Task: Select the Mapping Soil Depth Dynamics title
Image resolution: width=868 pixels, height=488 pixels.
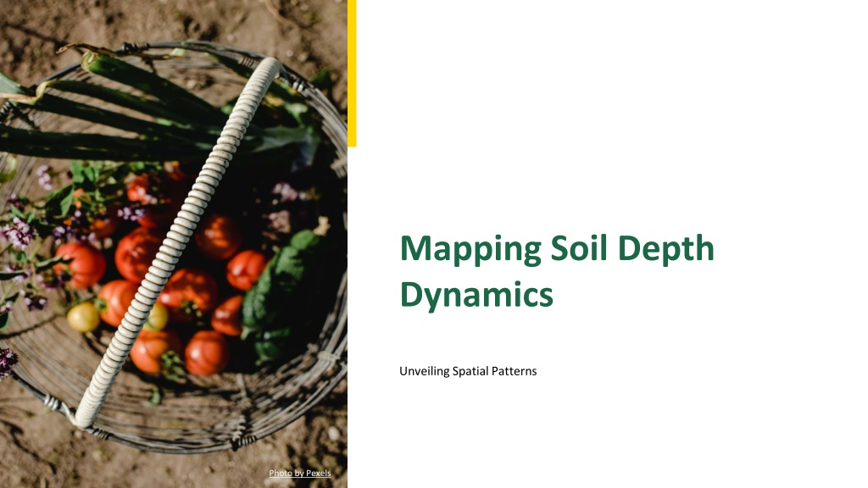Action: [556, 271]
